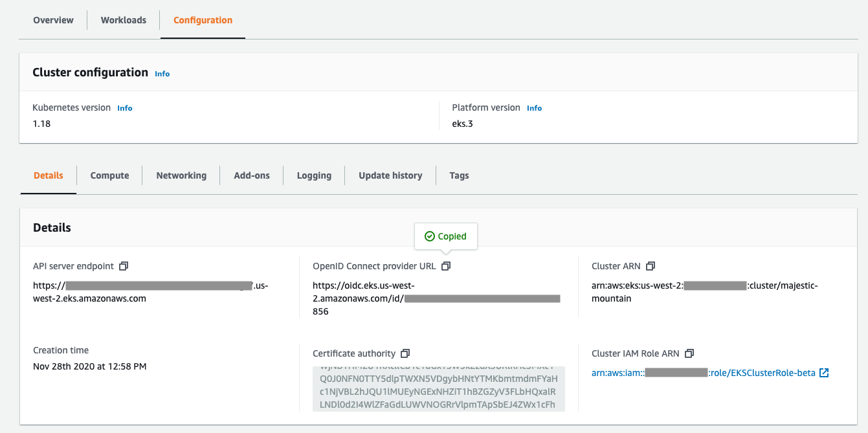Switch to the Workloads tab

[x=123, y=19]
